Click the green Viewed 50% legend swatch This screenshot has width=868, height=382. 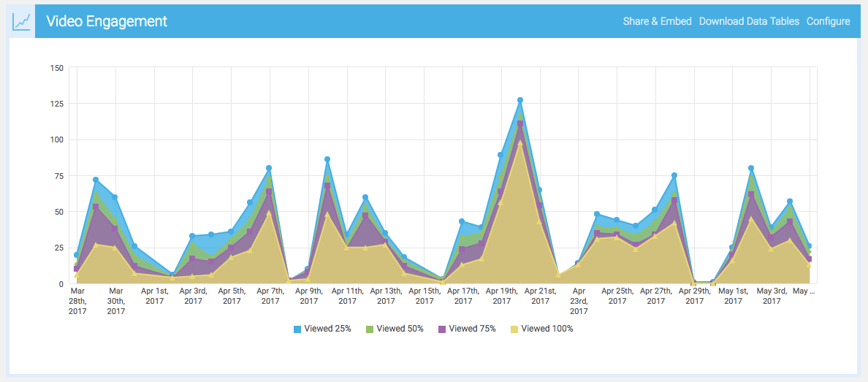(370, 329)
